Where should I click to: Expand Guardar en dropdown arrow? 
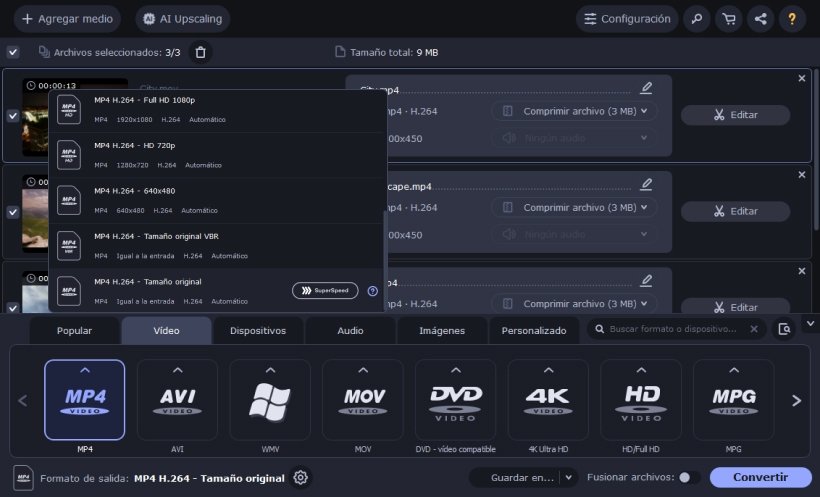coord(568,478)
